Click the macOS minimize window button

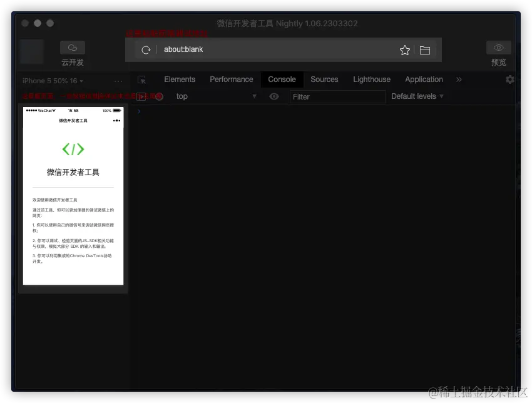pyautogui.click(x=38, y=23)
